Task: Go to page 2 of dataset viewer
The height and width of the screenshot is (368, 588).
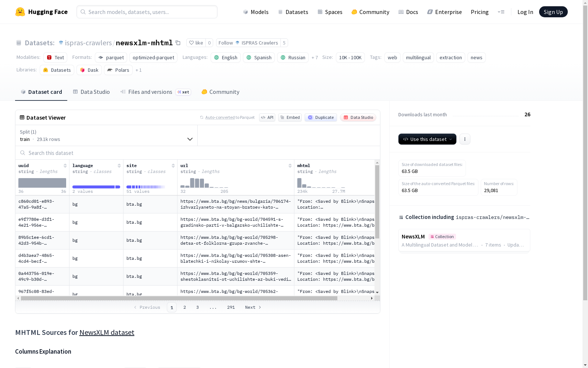Action: 184,307
